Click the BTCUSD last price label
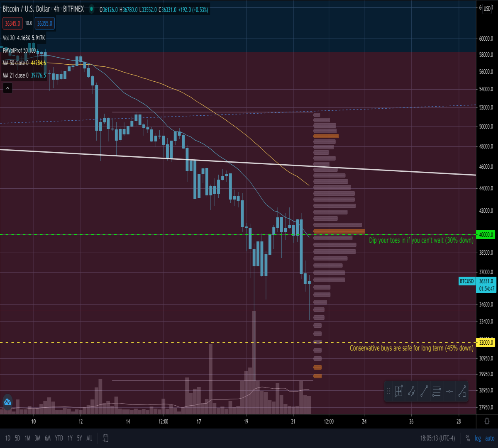This screenshot has height=448, width=498. pos(467,281)
